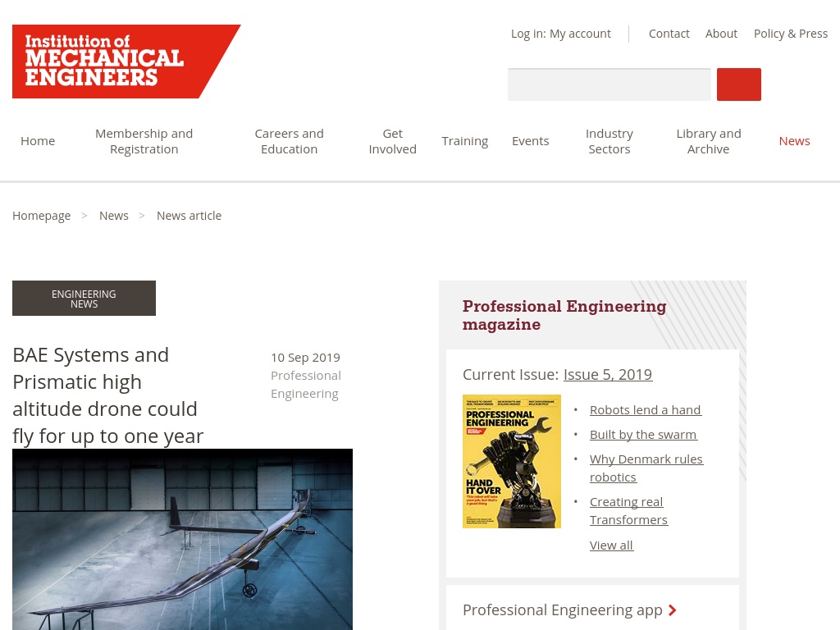The height and width of the screenshot is (630, 840).
Task: Click the red chevron after Professional Engineering app
Action: (673, 610)
